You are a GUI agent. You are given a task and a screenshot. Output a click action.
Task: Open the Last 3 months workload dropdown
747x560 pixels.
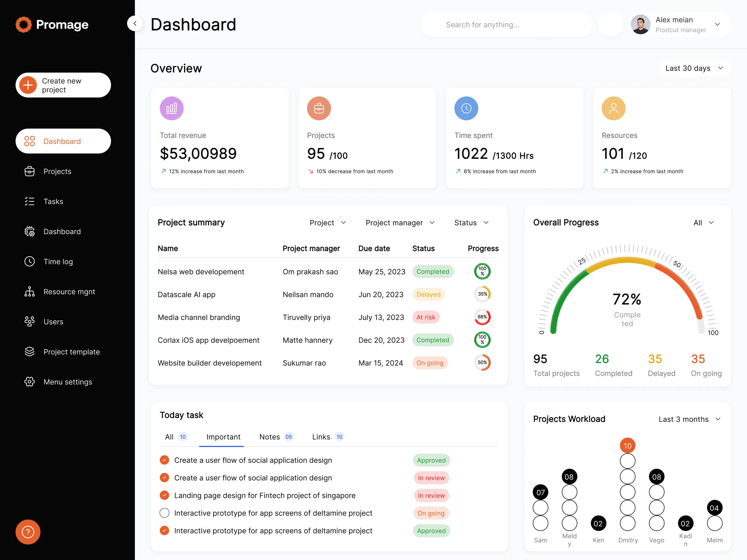point(690,419)
